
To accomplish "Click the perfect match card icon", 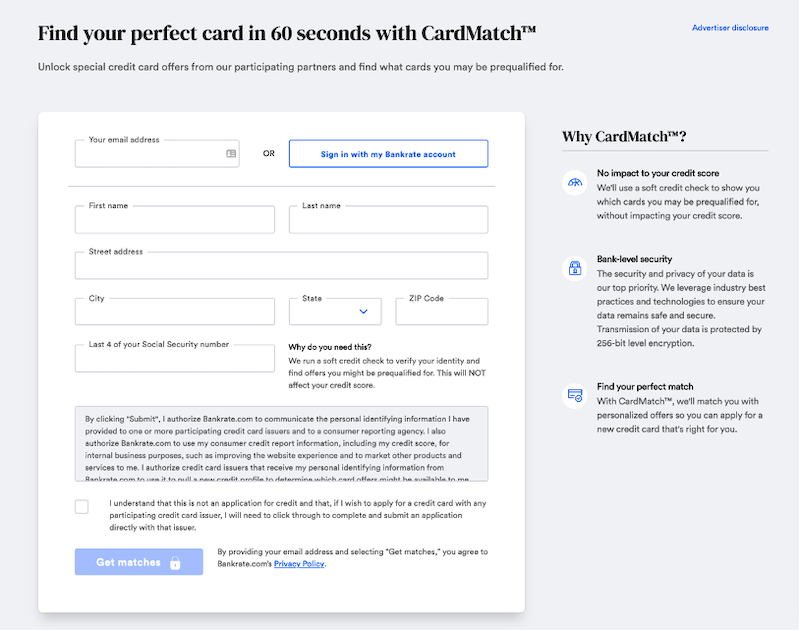I will (x=574, y=395).
